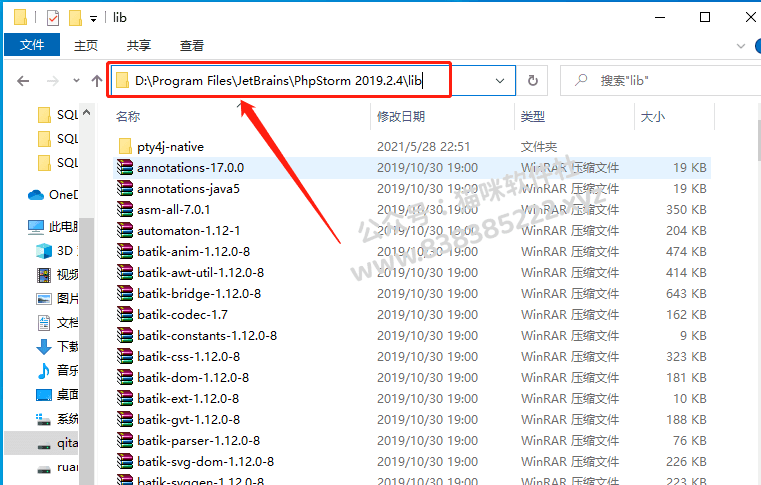Select the batik-css-1.12.0-8 archive icon
The width and height of the screenshot is (761, 485).
(x=125, y=356)
